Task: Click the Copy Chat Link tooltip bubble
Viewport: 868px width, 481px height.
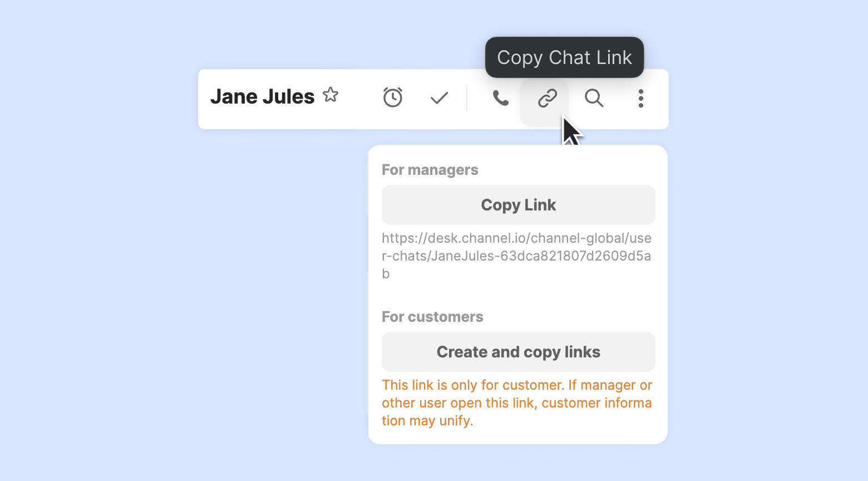Action: click(564, 57)
